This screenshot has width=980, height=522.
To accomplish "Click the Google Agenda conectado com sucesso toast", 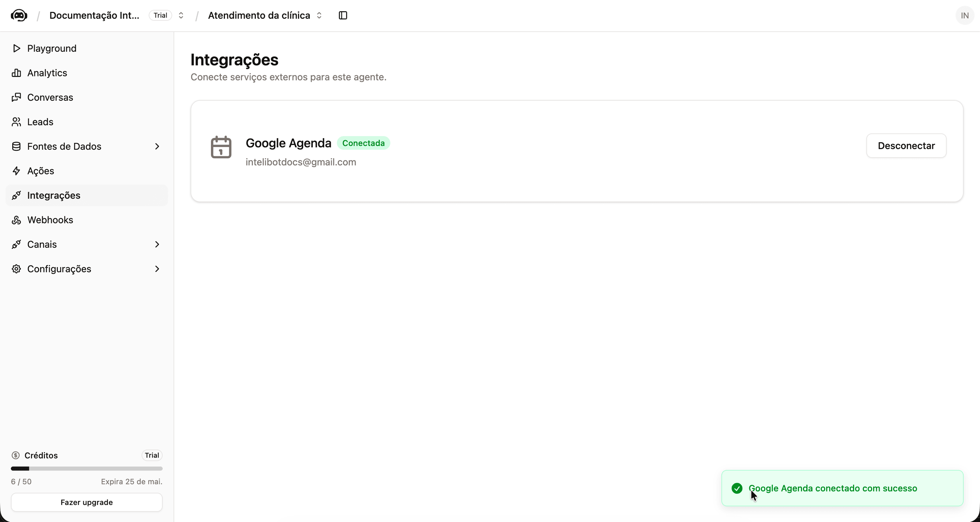I will click(x=842, y=488).
